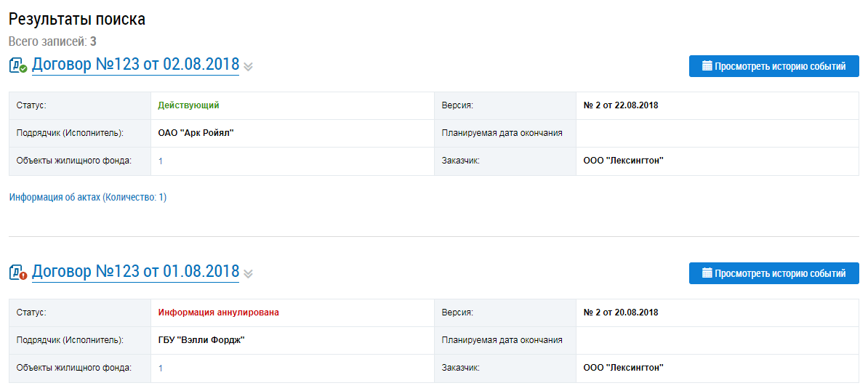Expand the chevron beside Договор №123 от 02.08.2018
This screenshot has height=391, width=868.
click(x=248, y=67)
